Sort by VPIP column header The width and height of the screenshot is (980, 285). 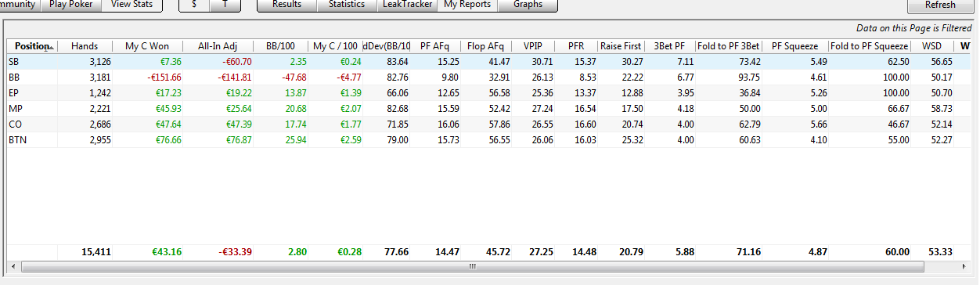coord(533,46)
